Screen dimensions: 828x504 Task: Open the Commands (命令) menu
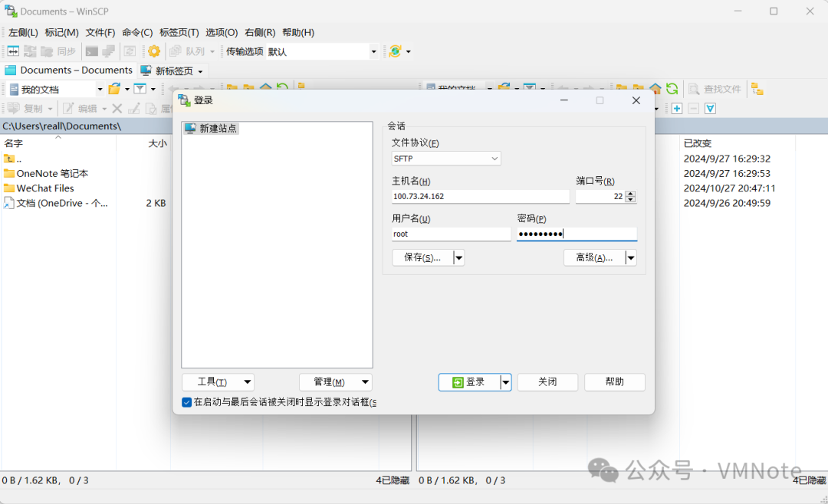pos(137,32)
